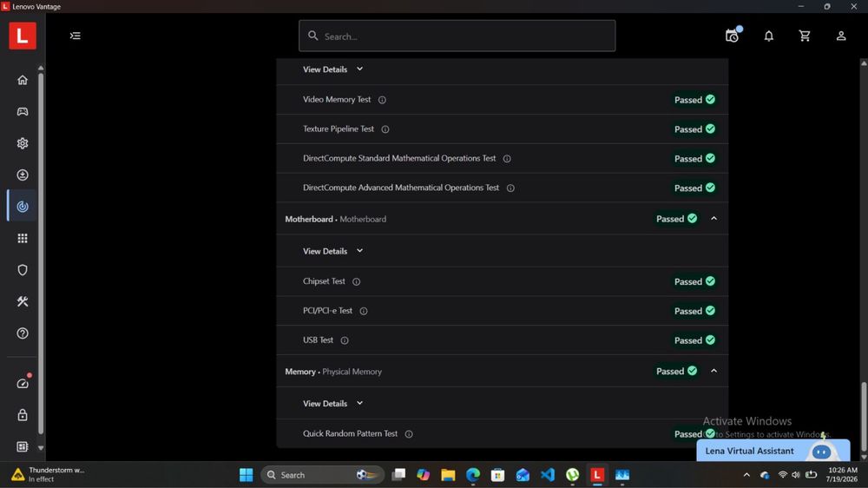Click the Motherboard section heading
Screen dimensions: 868x488
coord(335,219)
